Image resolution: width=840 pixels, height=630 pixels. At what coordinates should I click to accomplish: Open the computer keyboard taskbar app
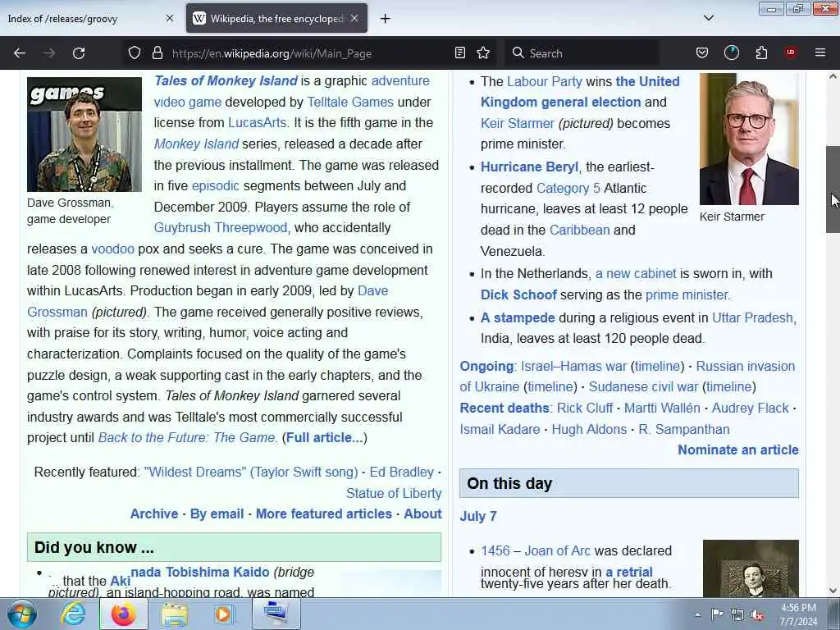(276, 614)
